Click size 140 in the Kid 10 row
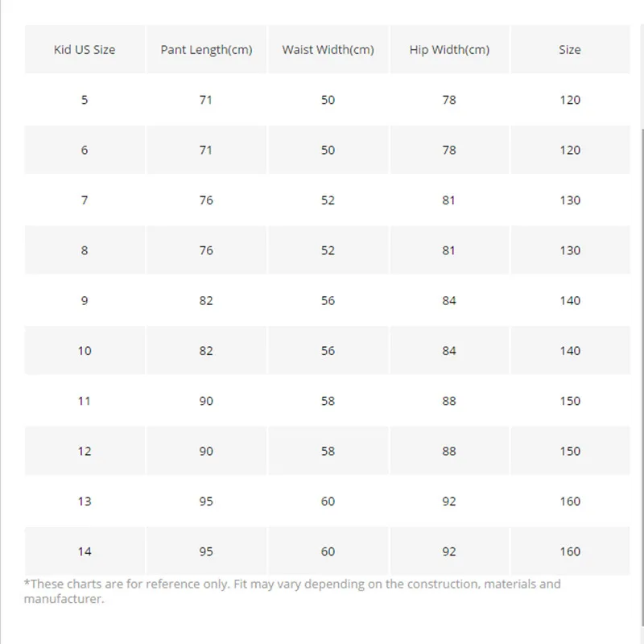This screenshot has height=644, width=644. [x=570, y=351]
